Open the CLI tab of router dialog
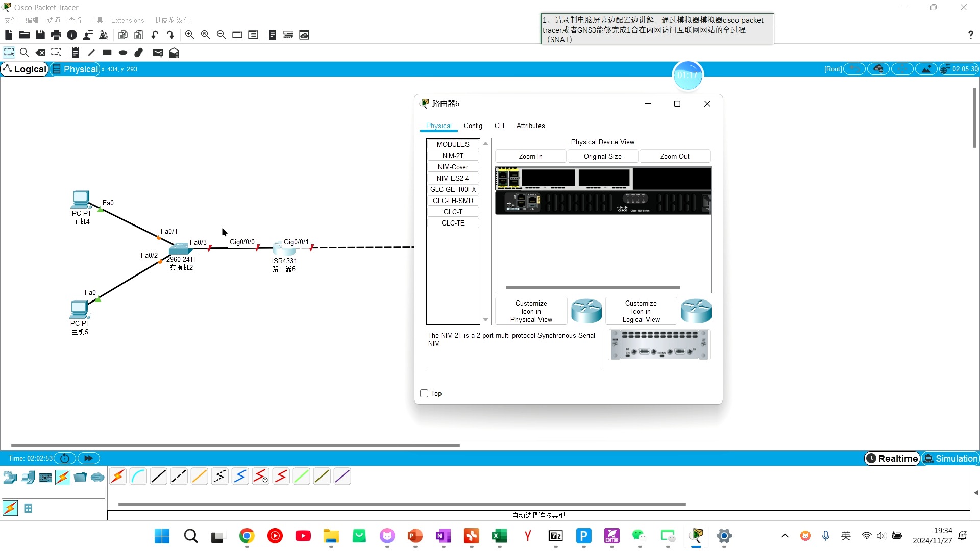 click(x=499, y=126)
